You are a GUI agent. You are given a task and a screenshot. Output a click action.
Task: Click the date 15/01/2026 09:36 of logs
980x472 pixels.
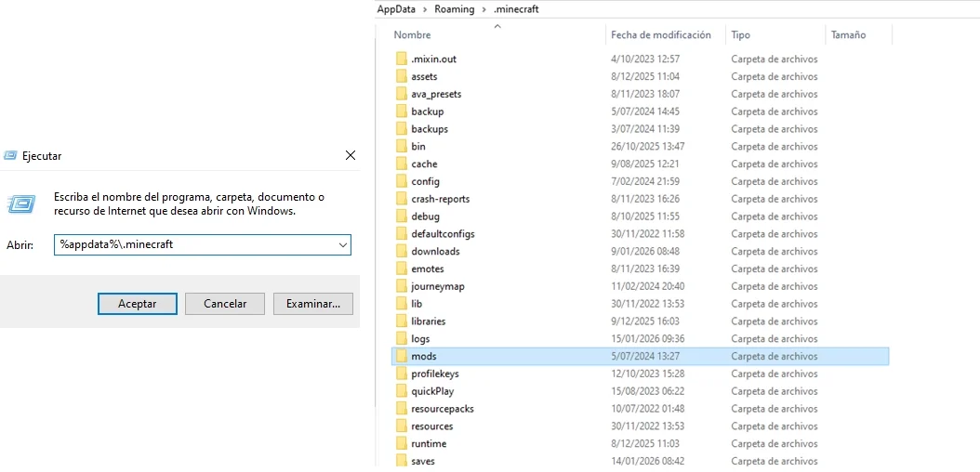[x=647, y=338]
